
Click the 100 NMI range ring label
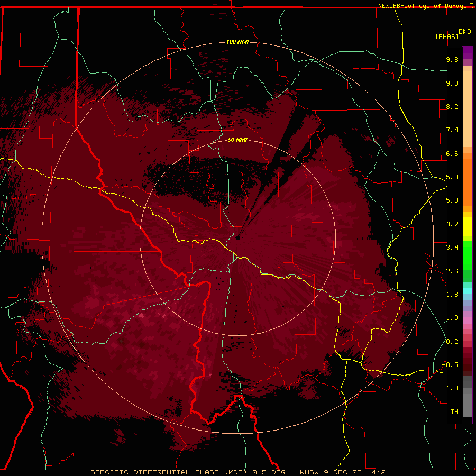click(237, 42)
